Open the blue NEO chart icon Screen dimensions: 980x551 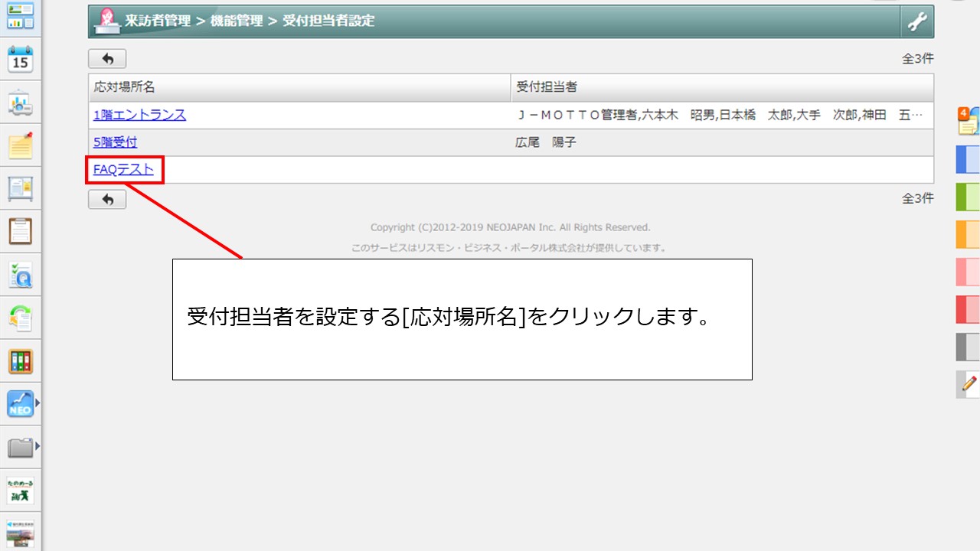tap(20, 403)
